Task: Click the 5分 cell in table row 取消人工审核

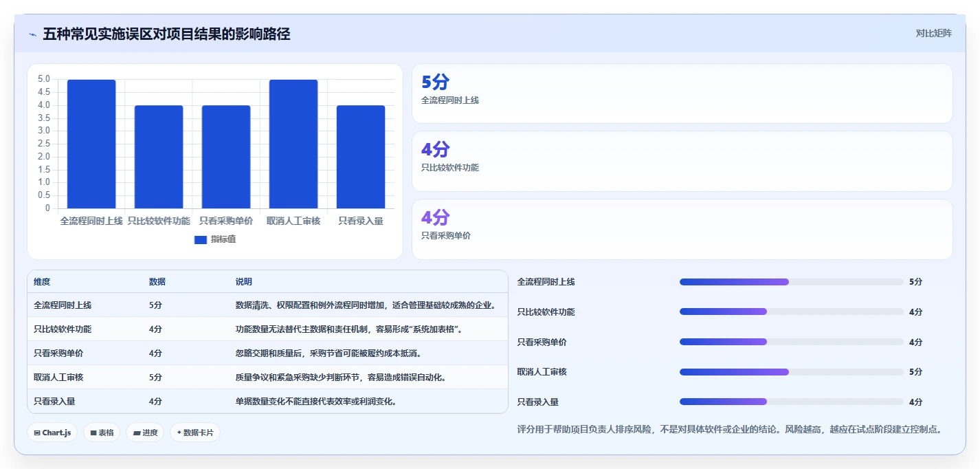Action: click(x=155, y=378)
